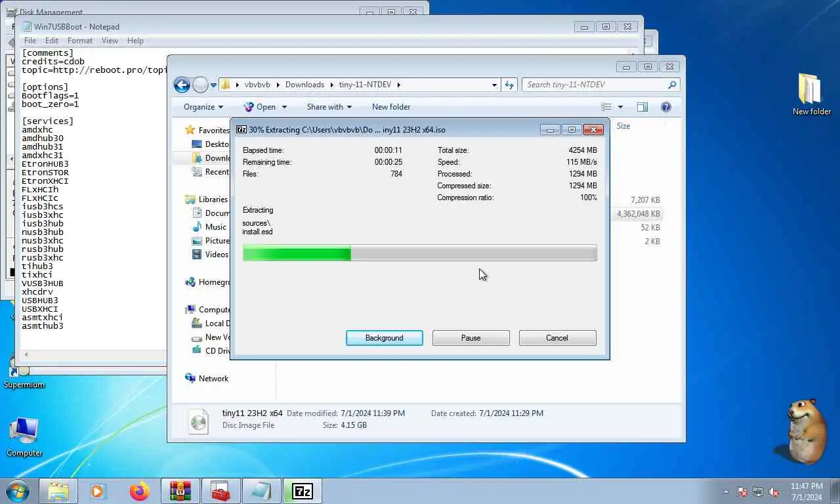Image resolution: width=840 pixels, height=504 pixels.
Task: Open Notepad View menu
Action: pos(110,41)
